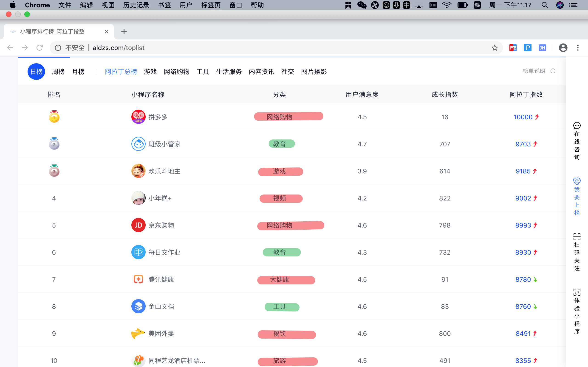This screenshot has width=588, height=367.
Task: Select the 日榜 daily ranking toggle
Action: [36, 72]
